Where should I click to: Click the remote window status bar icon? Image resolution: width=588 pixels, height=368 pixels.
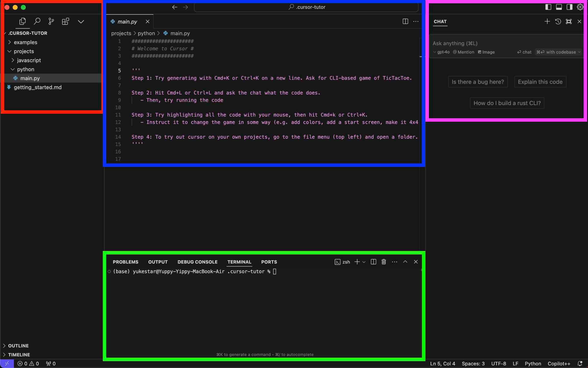click(7, 364)
